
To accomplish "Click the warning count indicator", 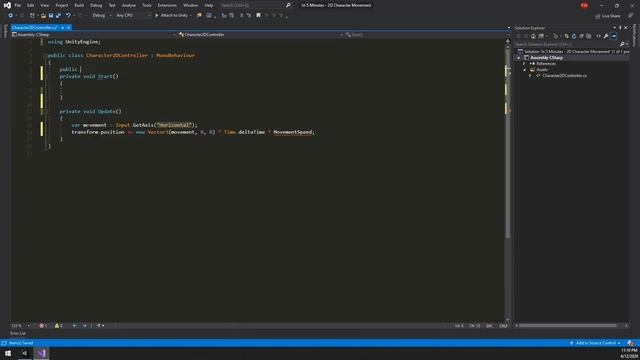I will (59, 326).
